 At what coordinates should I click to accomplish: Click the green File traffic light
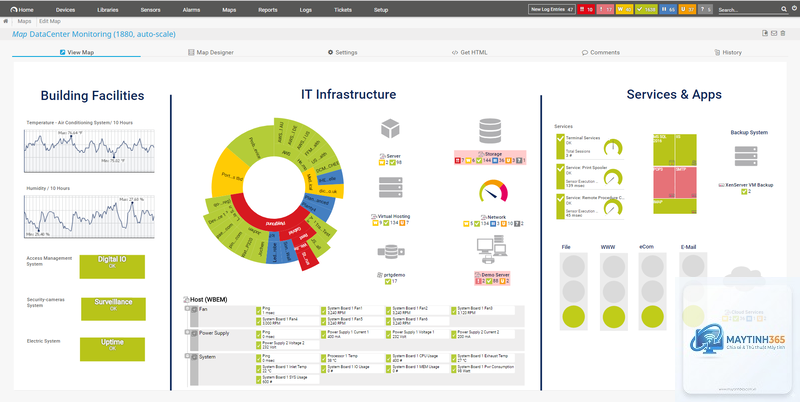click(573, 317)
